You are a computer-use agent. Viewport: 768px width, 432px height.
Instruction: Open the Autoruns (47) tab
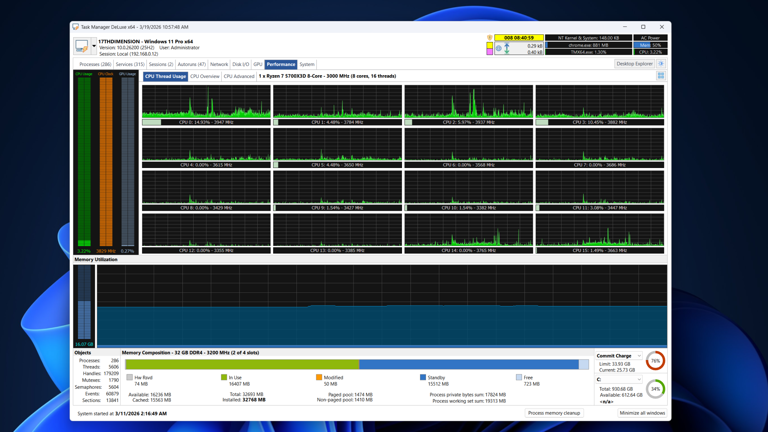192,64
